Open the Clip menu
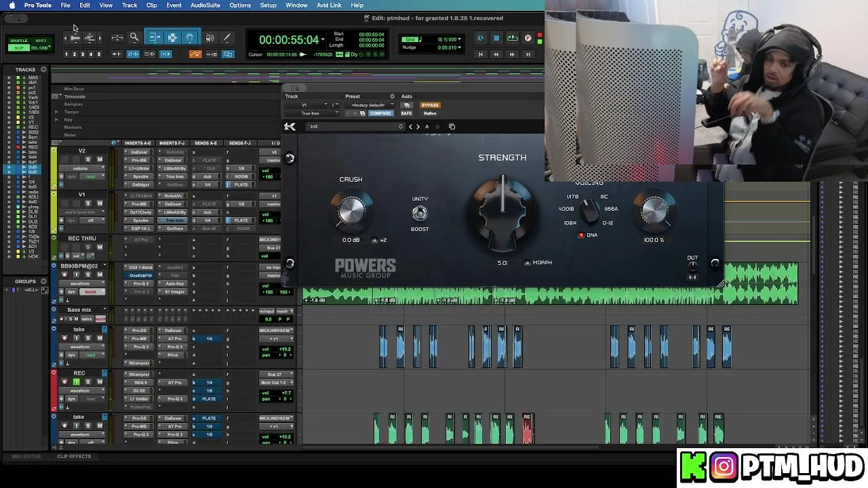 click(151, 5)
